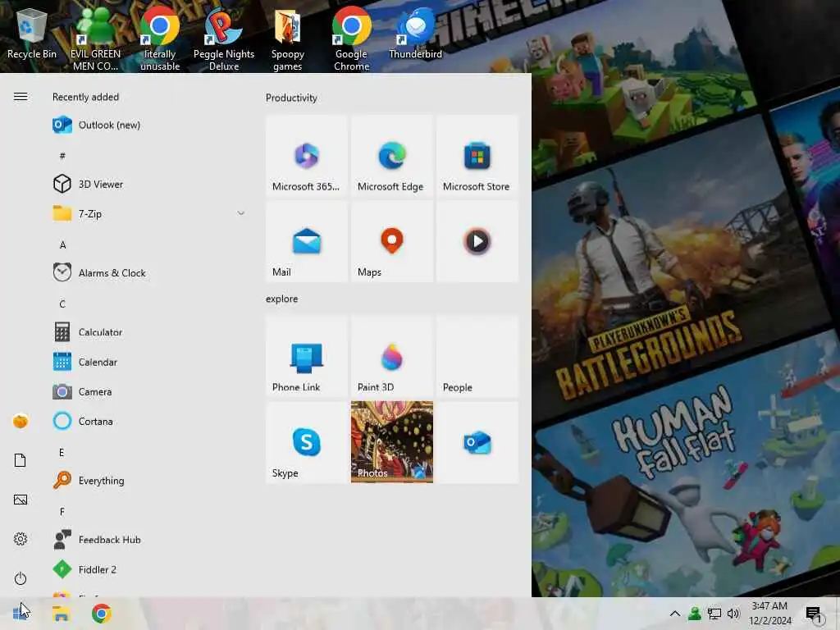
Task: Click the 'Productivity' tile group header
Action: click(291, 98)
